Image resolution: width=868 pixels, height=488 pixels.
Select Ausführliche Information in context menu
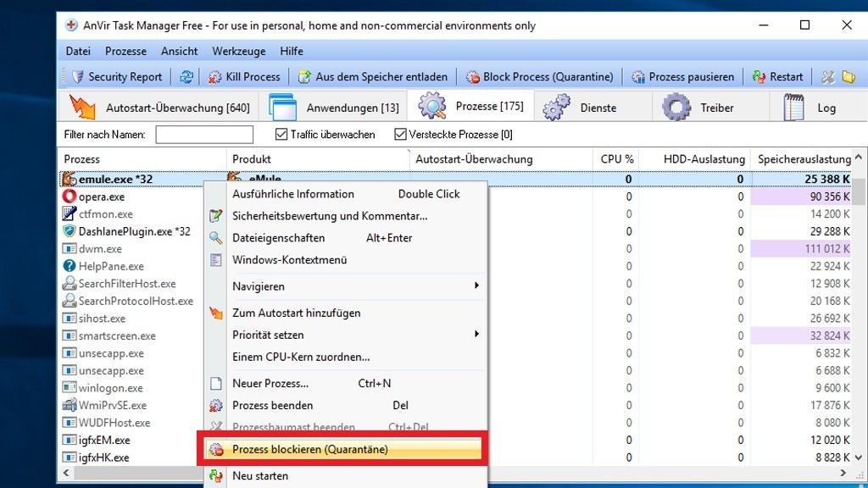tap(346, 194)
